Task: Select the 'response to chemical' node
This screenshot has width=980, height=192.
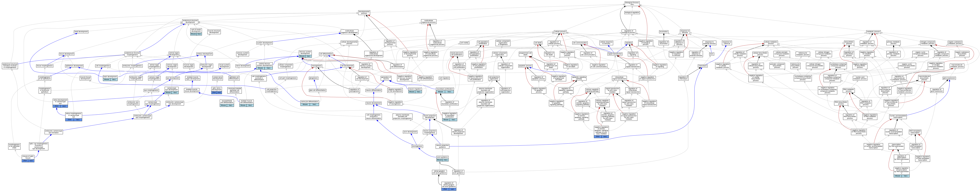Action: pos(727,43)
